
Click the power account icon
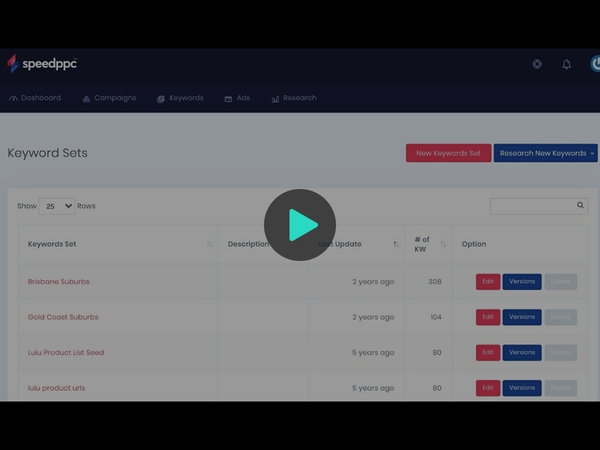pos(595,64)
